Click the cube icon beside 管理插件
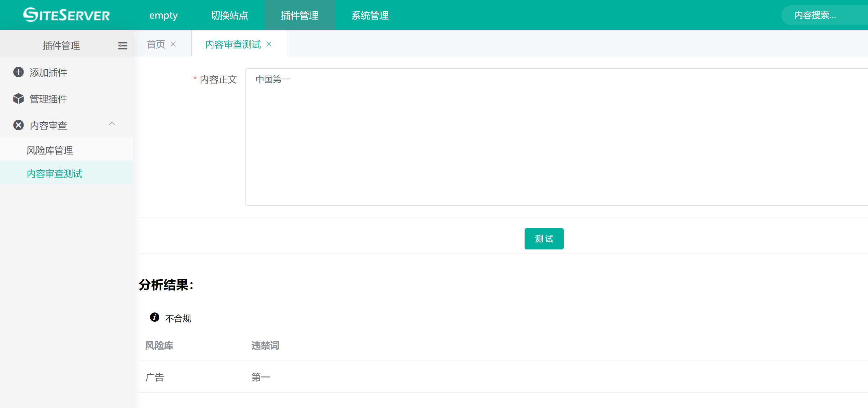 pyautogui.click(x=19, y=99)
